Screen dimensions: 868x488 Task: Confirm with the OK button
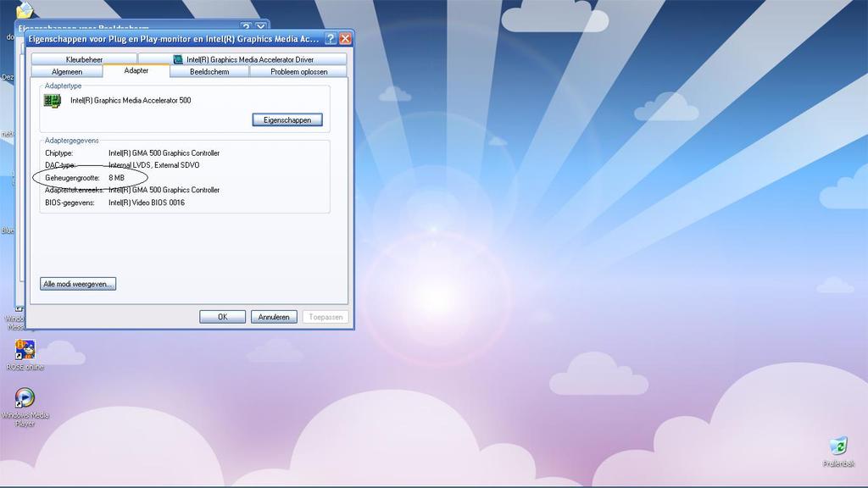[222, 317]
